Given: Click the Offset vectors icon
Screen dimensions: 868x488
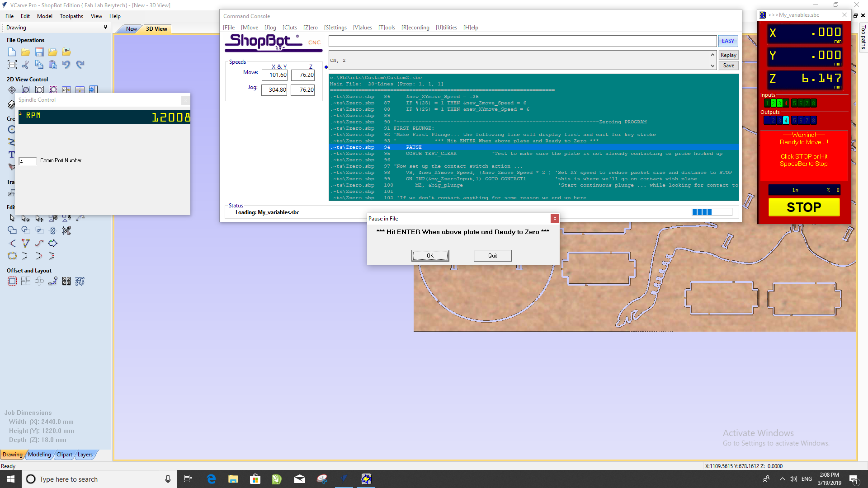Looking at the screenshot, I should point(12,282).
